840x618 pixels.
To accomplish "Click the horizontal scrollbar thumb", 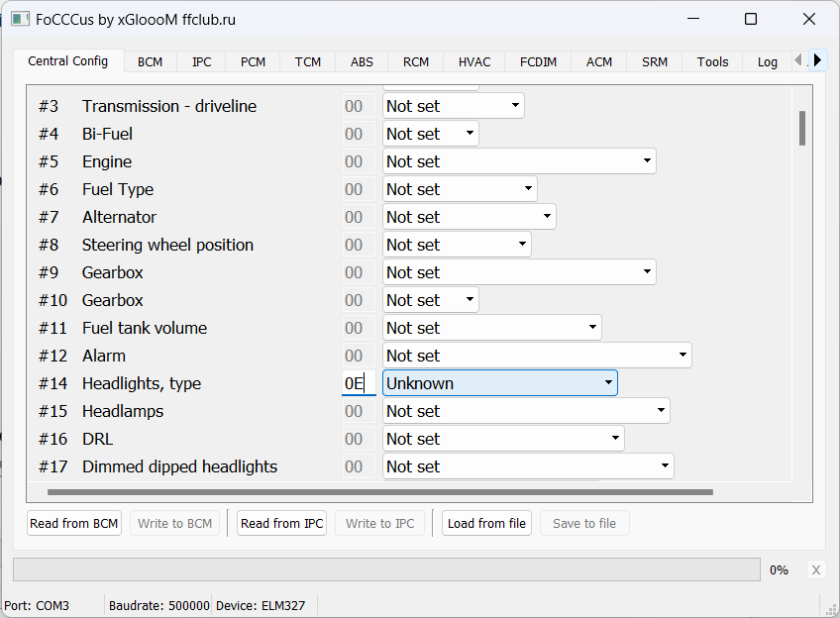I will [x=379, y=491].
